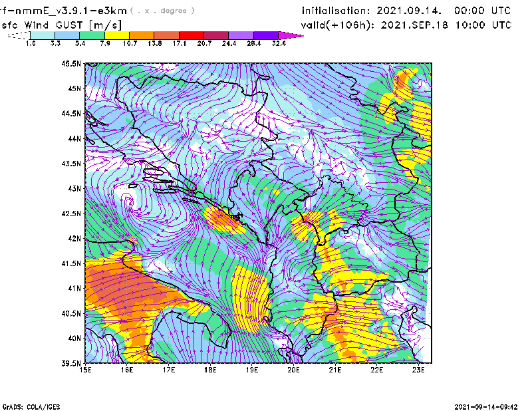Click the model name 'nmmE_v3.9.1-e3km'
The height and width of the screenshot is (411, 532).
point(71,11)
